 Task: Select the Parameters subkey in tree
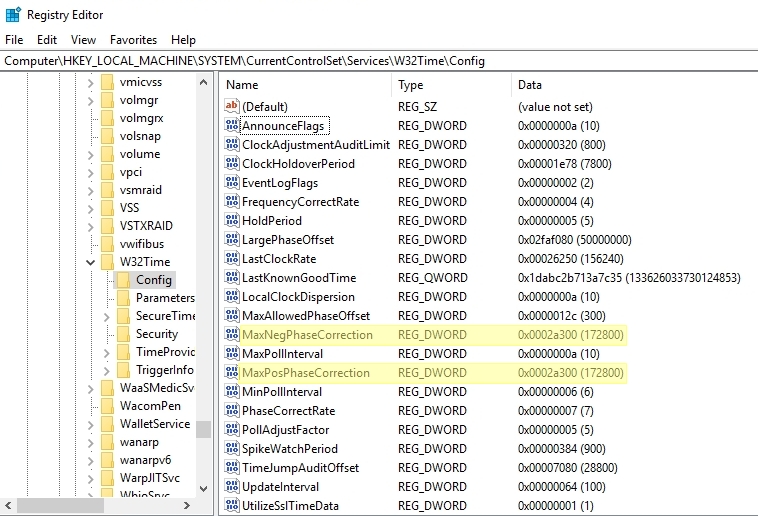[x=164, y=298]
